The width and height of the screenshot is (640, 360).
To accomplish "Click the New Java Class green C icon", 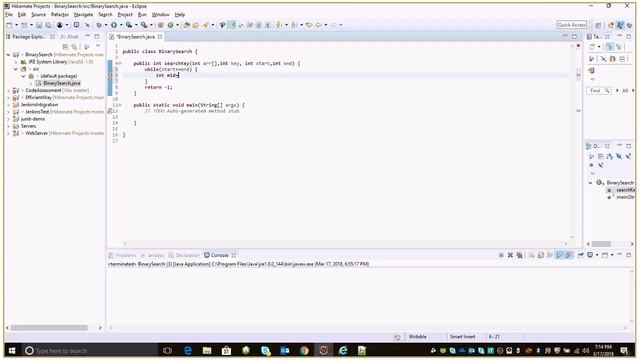I will [x=171, y=25].
